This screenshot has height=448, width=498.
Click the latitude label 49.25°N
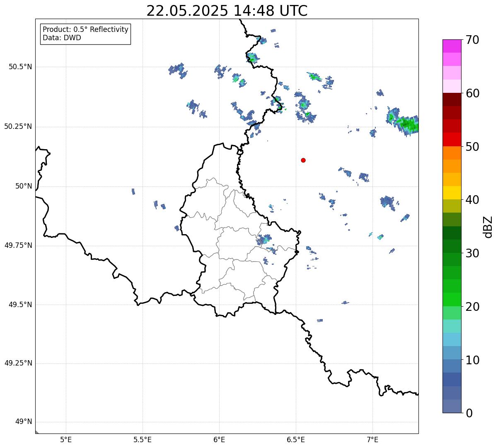tap(18, 363)
